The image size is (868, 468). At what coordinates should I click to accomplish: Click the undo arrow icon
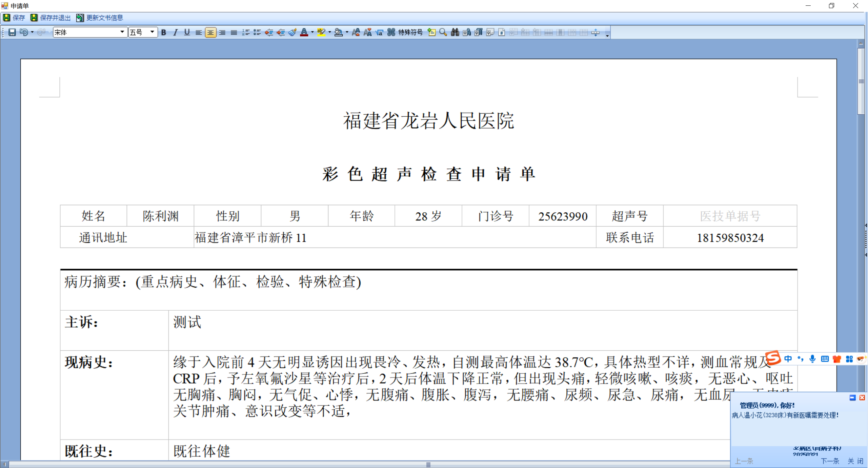point(24,32)
